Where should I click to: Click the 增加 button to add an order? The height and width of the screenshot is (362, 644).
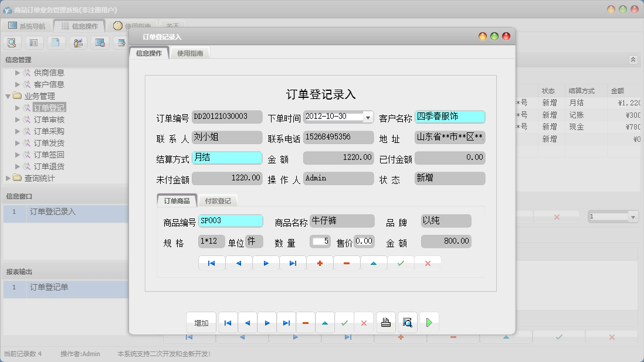[x=201, y=322]
